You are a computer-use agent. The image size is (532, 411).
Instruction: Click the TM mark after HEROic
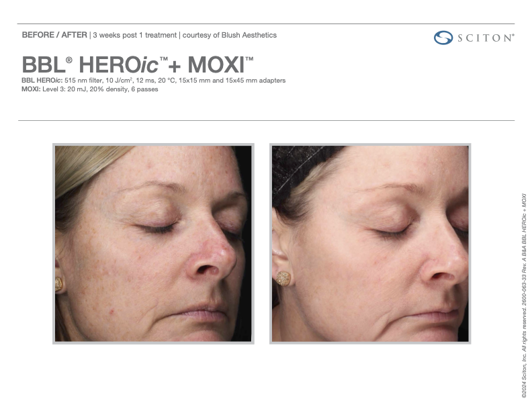point(163,59)
